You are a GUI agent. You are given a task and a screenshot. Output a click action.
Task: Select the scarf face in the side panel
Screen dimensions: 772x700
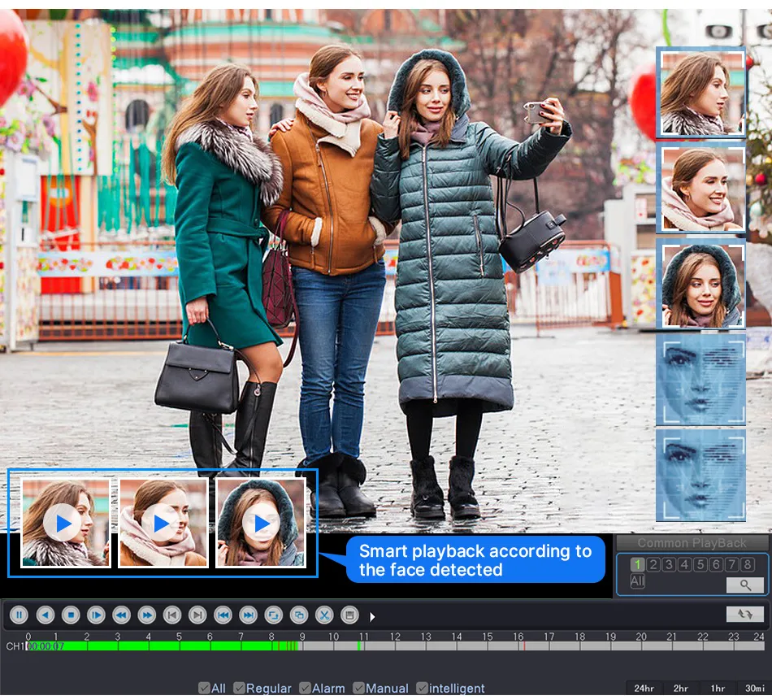(700, 188)
